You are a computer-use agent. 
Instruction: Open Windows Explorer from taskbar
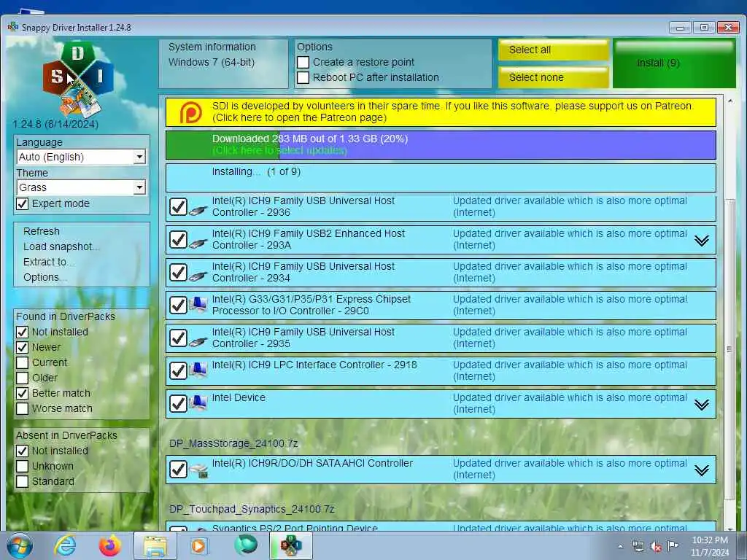155,545
